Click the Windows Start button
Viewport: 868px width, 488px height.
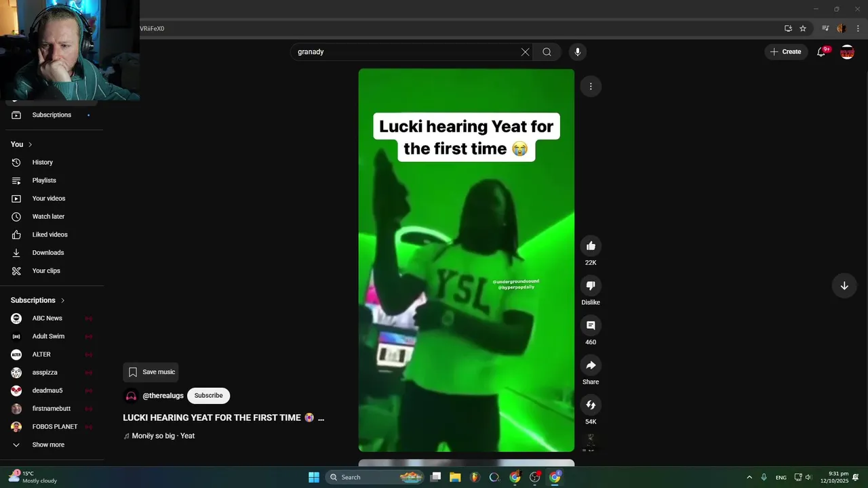click(x=314, y=477)
